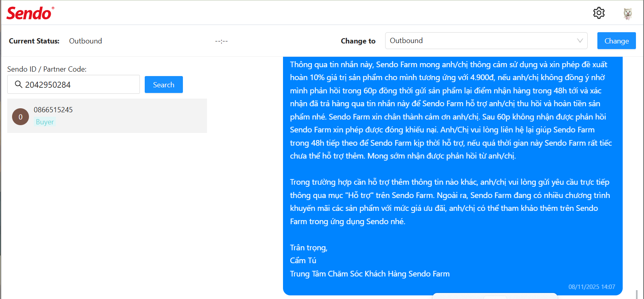644x299 pixels.
Task: Click the Outbound current status value
Action: (86, 41)
